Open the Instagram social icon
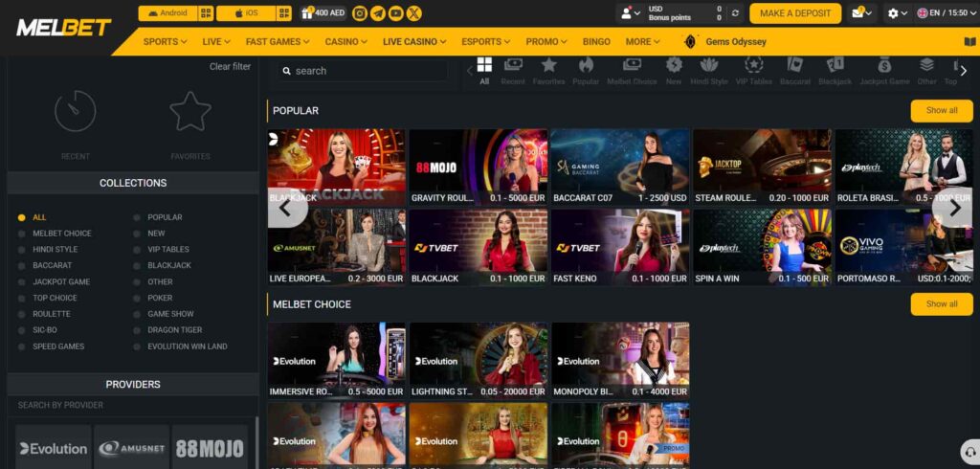This screenshot has width=980, height=469. click(360, 13)
